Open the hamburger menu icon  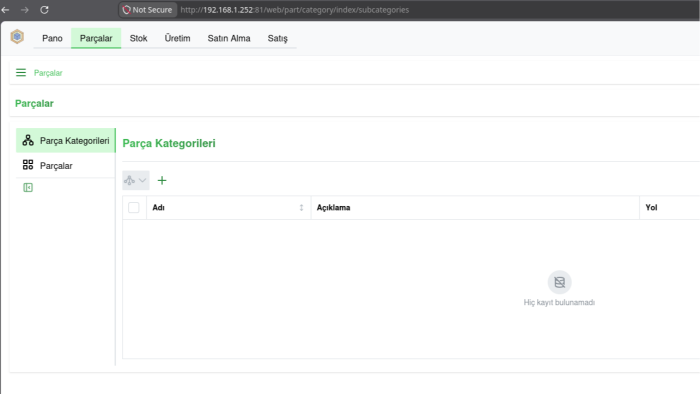tap(21, 73)
